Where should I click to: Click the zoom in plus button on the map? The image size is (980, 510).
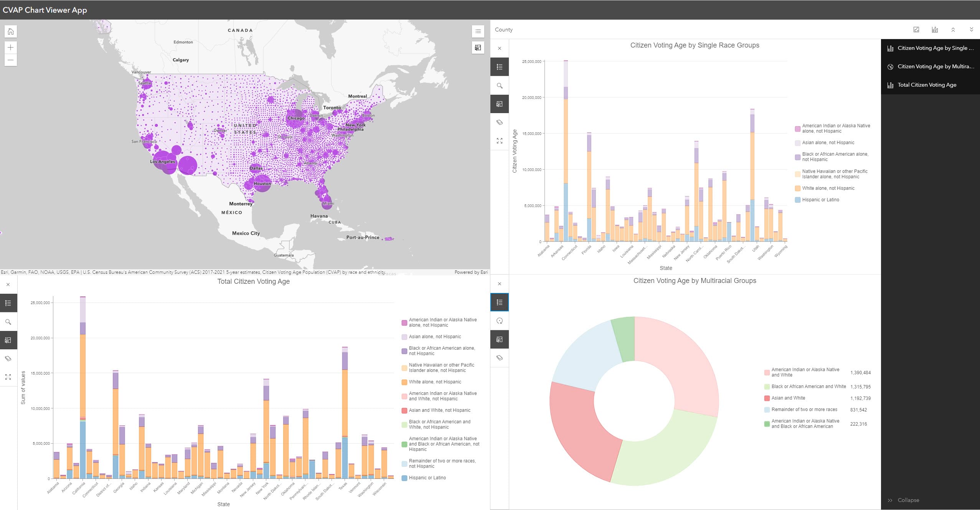pos(10,48)
